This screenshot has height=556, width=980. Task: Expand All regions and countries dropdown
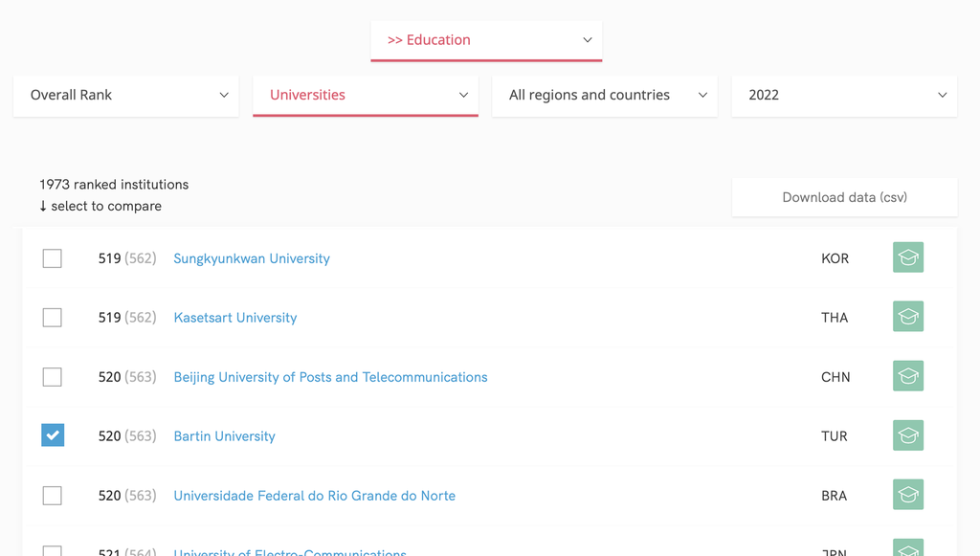click(x=605, y=96)
